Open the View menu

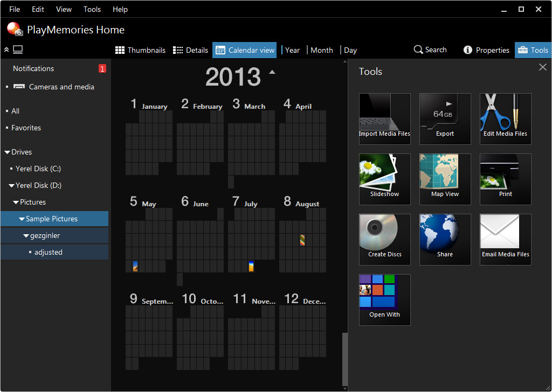click(64, 10)
